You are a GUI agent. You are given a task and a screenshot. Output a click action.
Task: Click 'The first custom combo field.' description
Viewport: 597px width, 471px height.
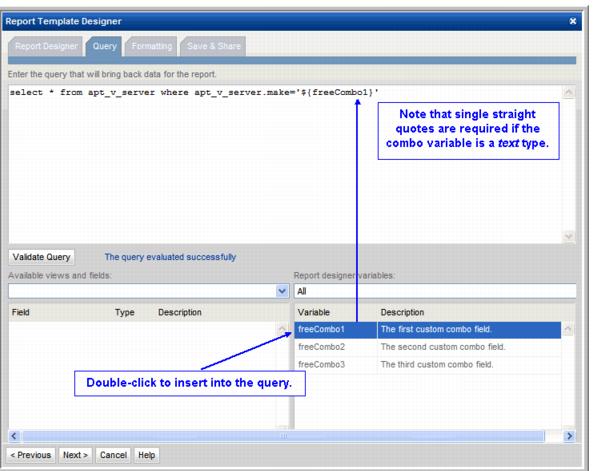click(436, 329)
